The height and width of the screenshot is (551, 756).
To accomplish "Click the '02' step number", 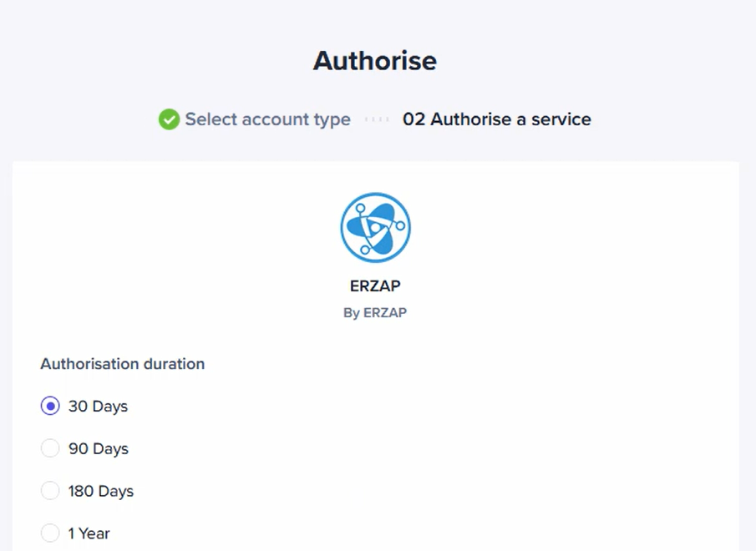I will [414, 119].
